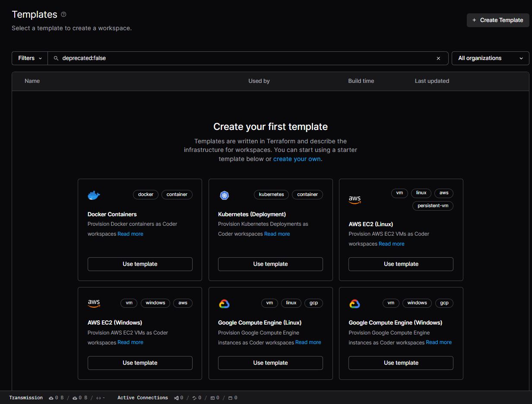
Task: Click the latency arrows icon in status bar
Action: tap(98, 398)
